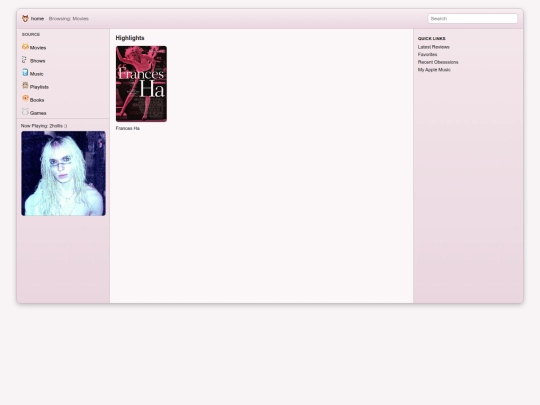
Task: Select Movies in the source list
Action: (38, 48)
